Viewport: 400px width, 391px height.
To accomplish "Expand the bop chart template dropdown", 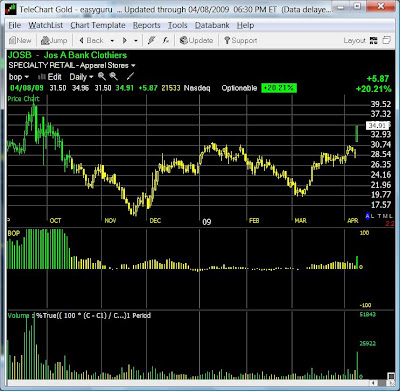I will point(19,77).
